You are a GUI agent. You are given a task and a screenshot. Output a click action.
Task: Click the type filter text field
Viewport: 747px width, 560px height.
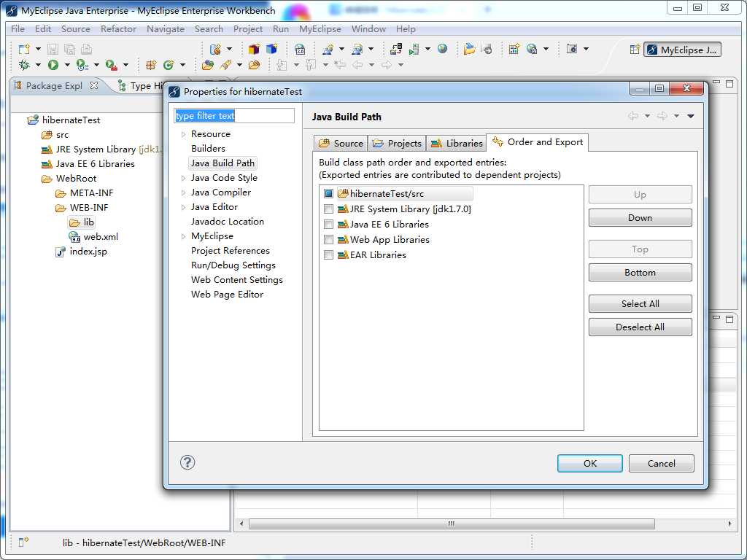(234, 116)
